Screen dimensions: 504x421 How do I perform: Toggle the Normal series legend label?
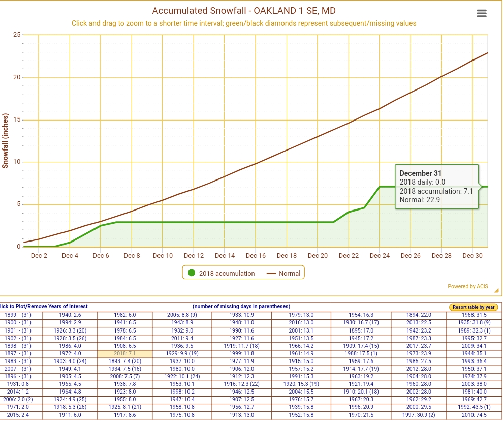pyautogui.click(x=290, y=273)
